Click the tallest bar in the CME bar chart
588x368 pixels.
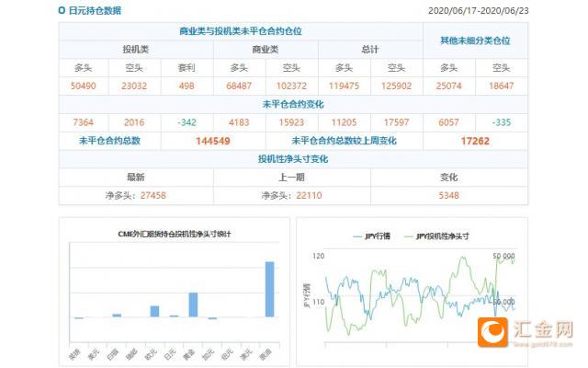pyautogui.click(x=269, y=289)
